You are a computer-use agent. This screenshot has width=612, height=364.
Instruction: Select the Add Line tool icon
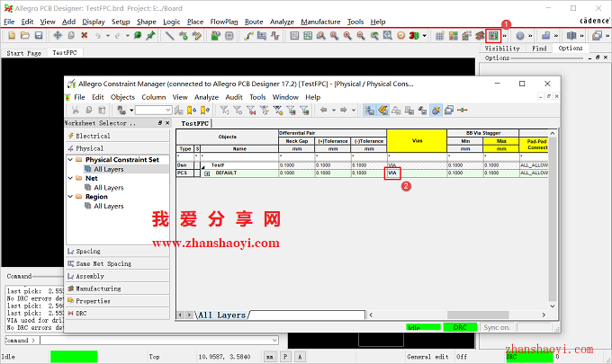[169, 35]
